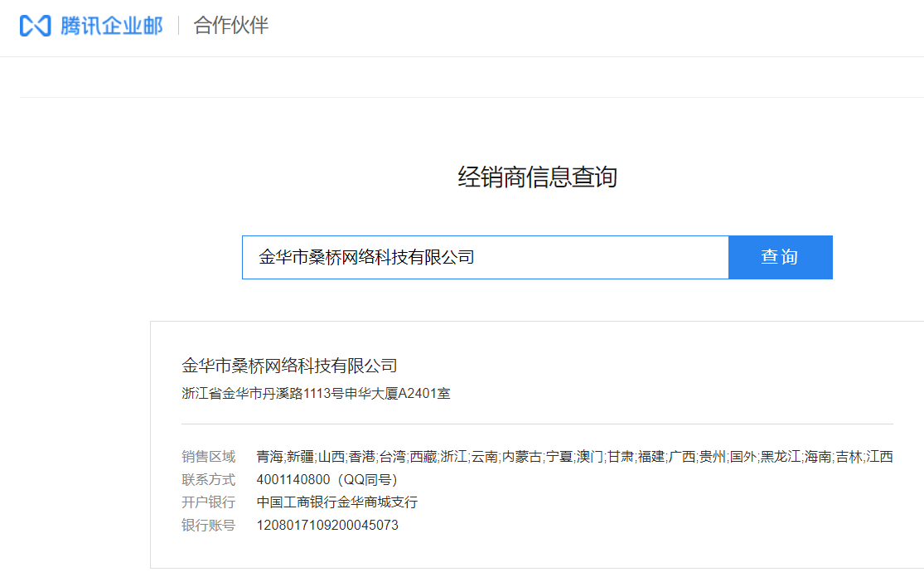Click the 开户银行 label

(x=208, y=502)
